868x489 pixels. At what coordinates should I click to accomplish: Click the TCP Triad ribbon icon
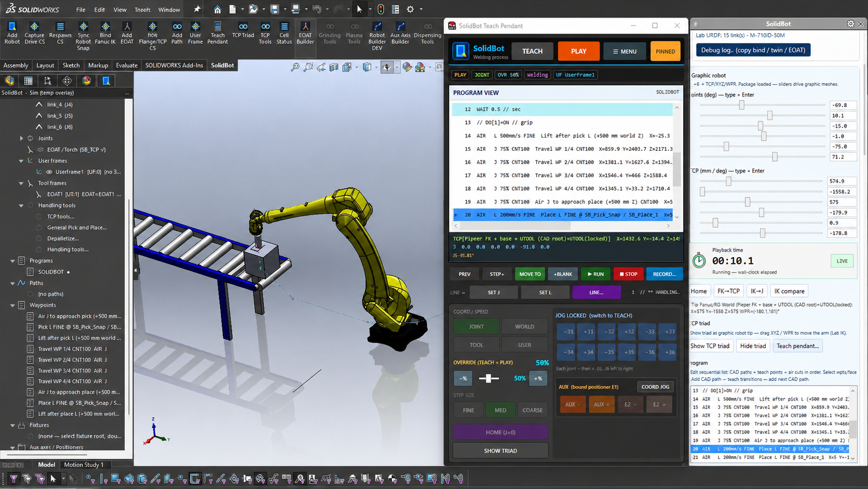pos(243,30)
